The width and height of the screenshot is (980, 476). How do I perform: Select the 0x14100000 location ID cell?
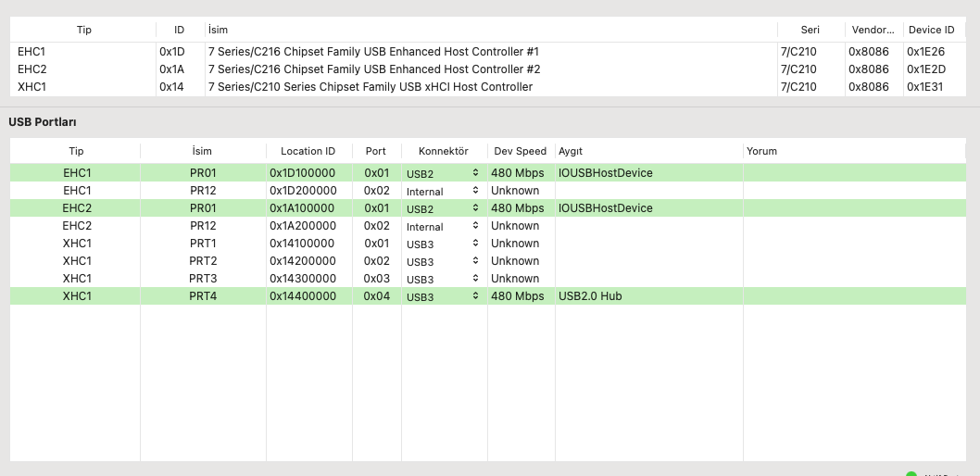tap(308, 244)
